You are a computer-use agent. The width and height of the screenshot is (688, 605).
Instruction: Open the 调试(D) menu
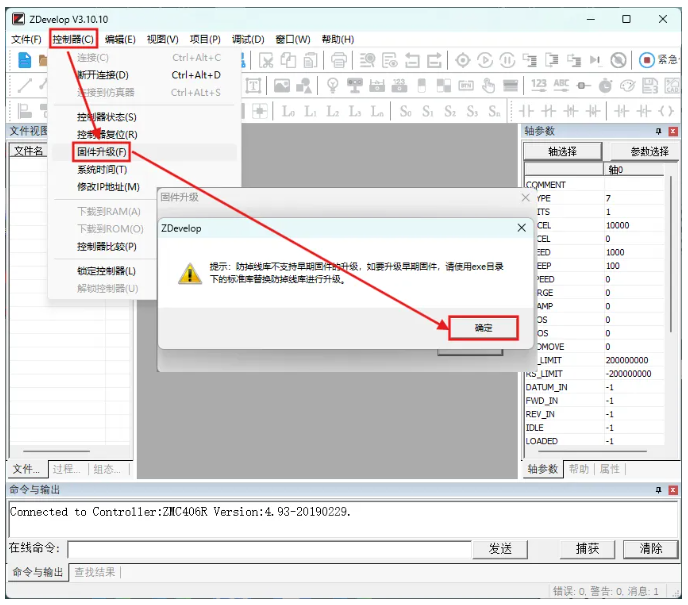coord(248,39)
